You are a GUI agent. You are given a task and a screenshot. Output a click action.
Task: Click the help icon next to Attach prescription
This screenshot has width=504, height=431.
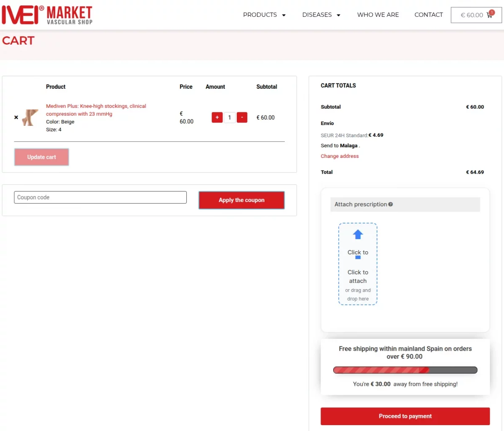[391, 204]
